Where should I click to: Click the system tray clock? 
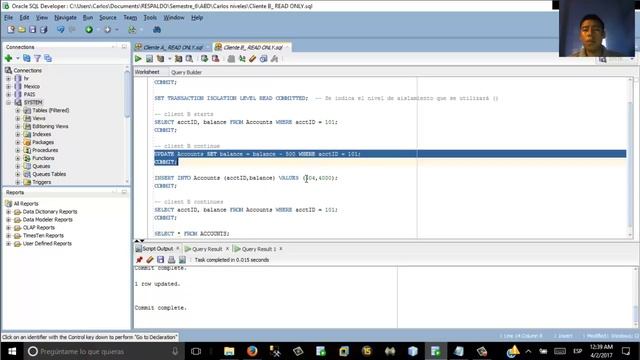coord(601,351)
